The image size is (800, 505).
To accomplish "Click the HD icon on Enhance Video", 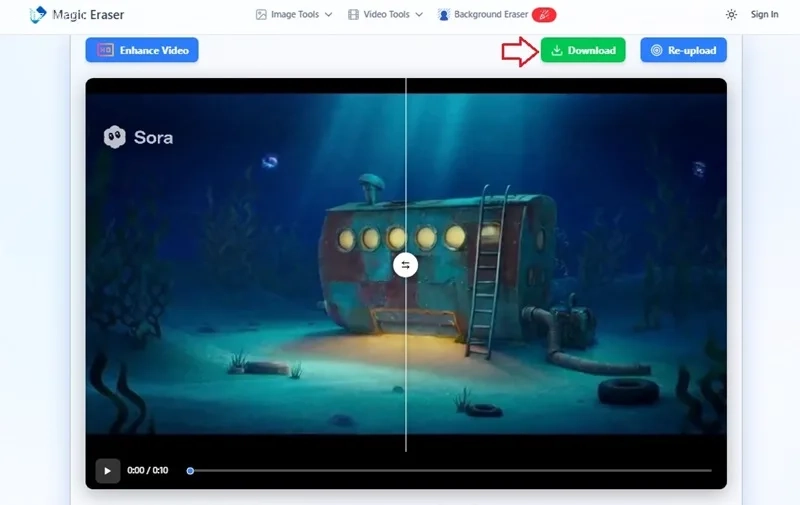I will coord(106,50).
